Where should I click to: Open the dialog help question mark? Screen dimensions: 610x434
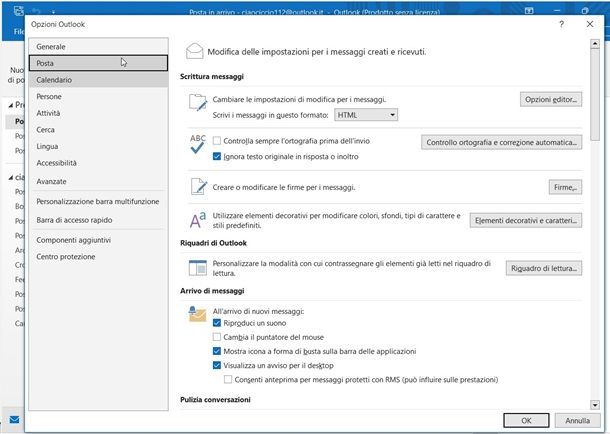point(561,24)
